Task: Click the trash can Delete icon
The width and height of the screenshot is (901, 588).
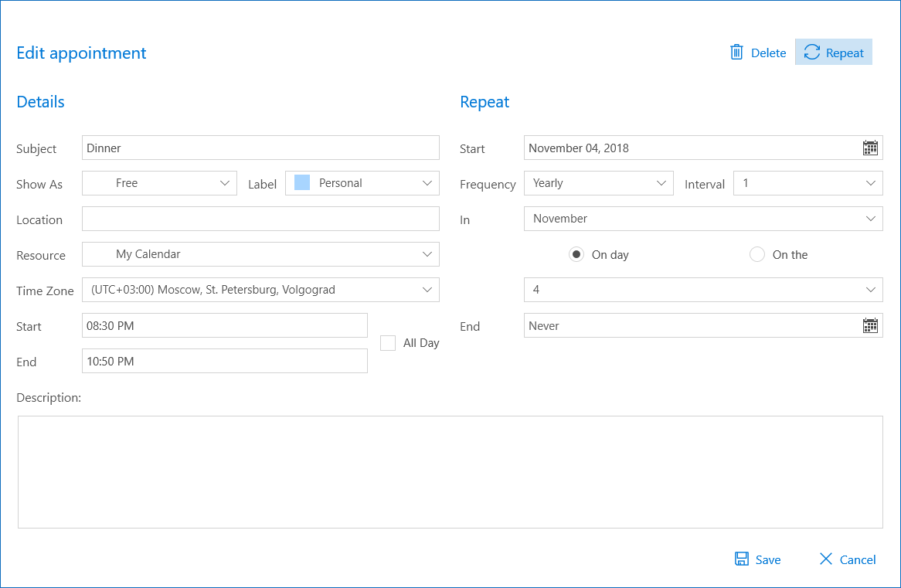Action: (736, 53)
